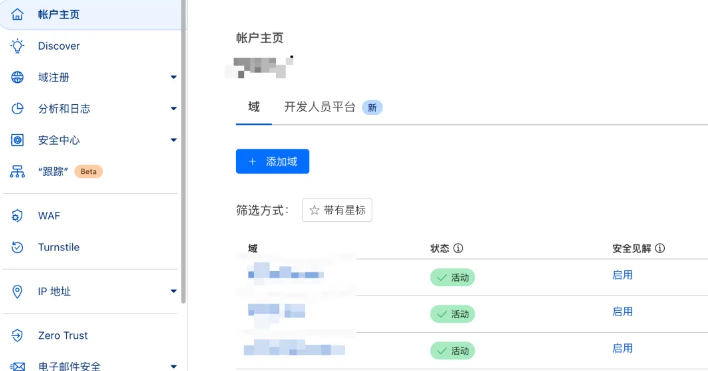Image resolution: width=708 pixels, height=371 pixels.
Task: Click 活动 status badge in first row
Action: point(452,278)
